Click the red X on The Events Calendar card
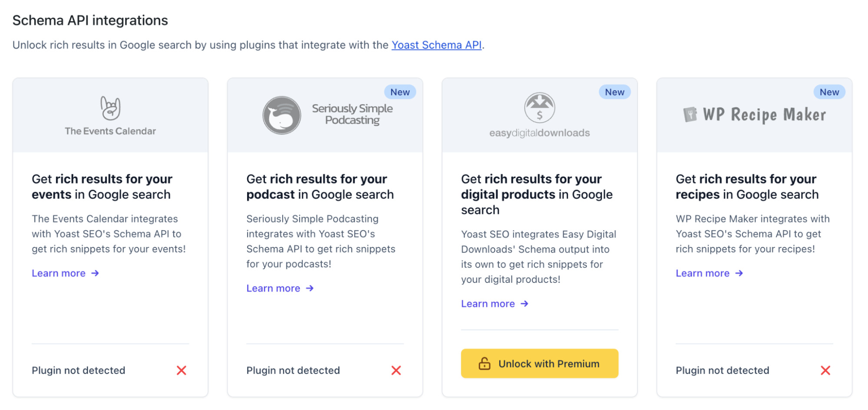Screen dimensions: 868x410 click(182, 370)
